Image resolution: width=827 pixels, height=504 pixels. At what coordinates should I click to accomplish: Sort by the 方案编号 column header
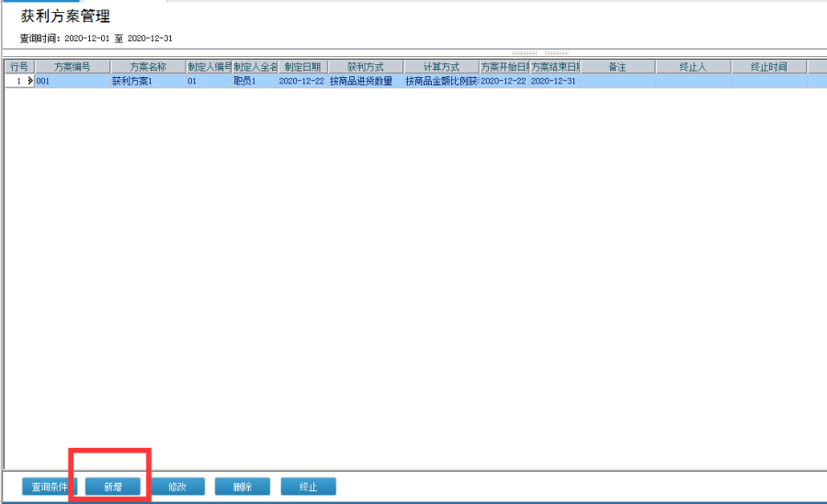[72, 67]
